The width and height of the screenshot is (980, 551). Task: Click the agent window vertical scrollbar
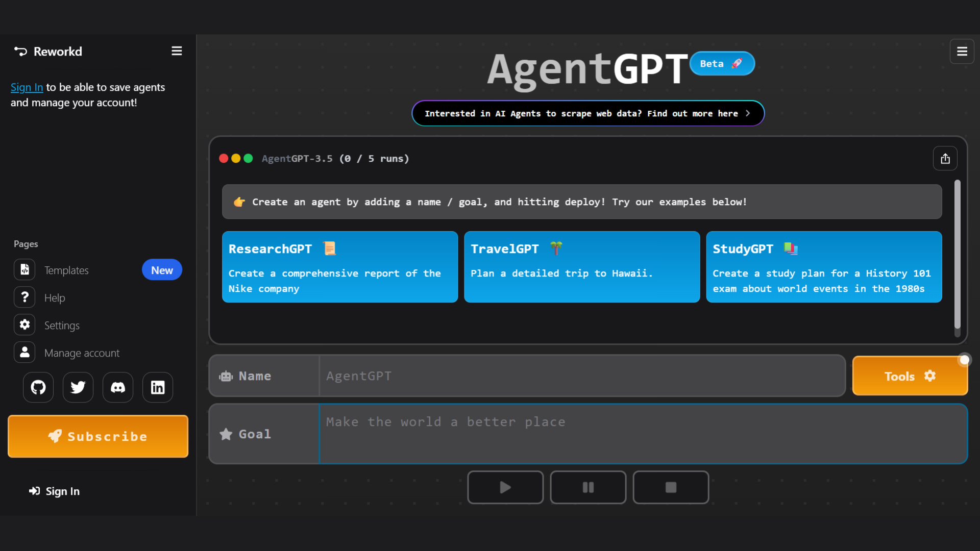958,255
